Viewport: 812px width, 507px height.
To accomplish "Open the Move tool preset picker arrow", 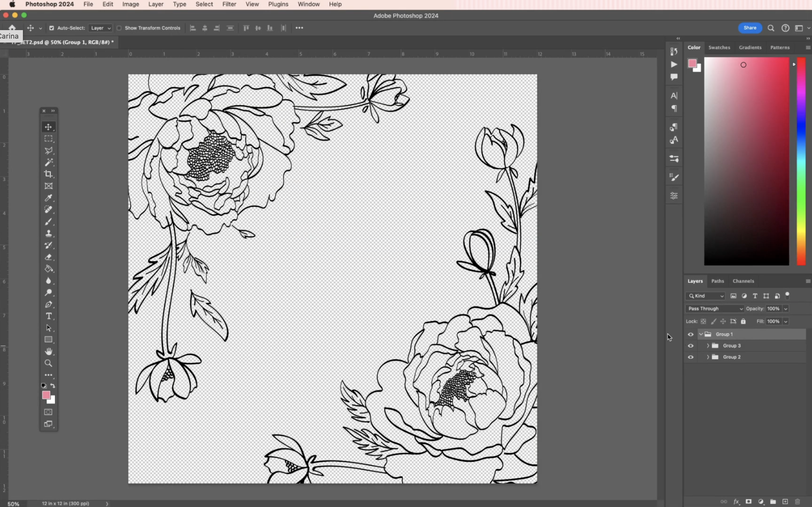I will click(x=41, y=28).
